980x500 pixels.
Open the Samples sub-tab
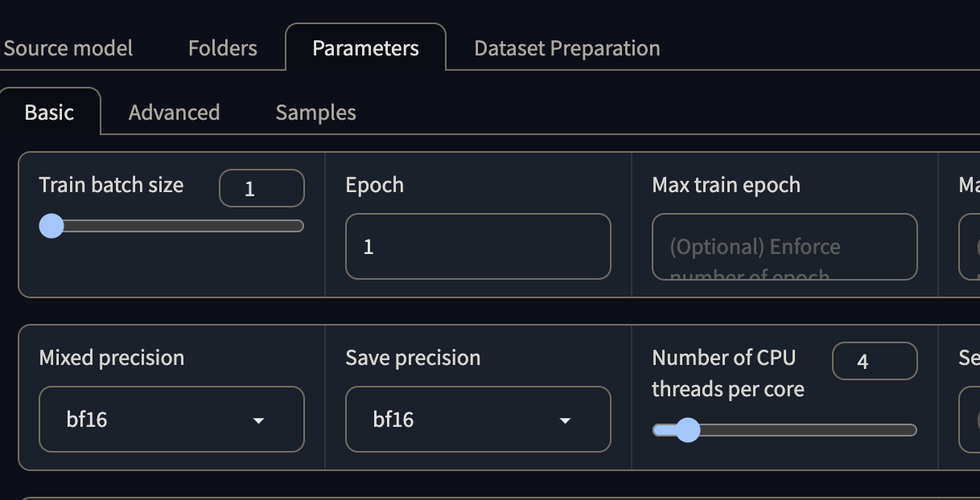tap(315, 113)
